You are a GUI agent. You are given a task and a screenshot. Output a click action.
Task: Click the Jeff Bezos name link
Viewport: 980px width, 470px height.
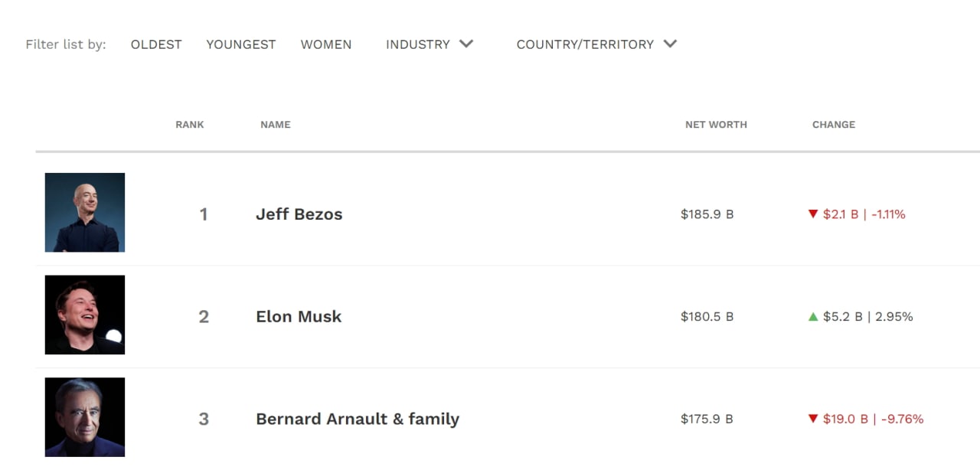click(299, 214)
